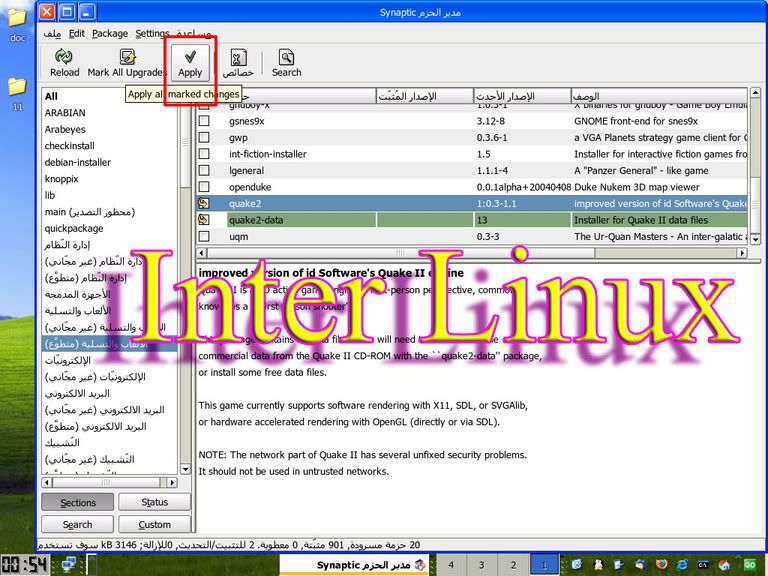Click the Synaptic task in taskbar

354,565
